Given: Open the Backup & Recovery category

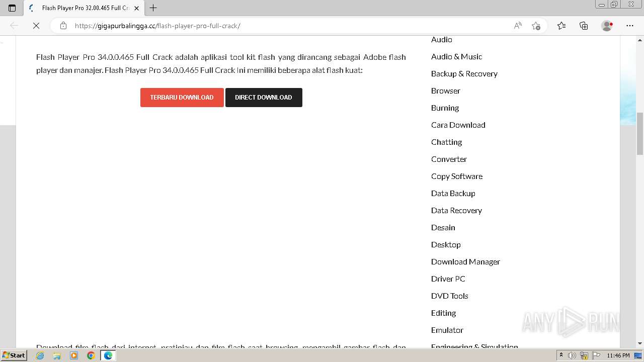Looking at the screenshot, I should (x=464, y=74).
